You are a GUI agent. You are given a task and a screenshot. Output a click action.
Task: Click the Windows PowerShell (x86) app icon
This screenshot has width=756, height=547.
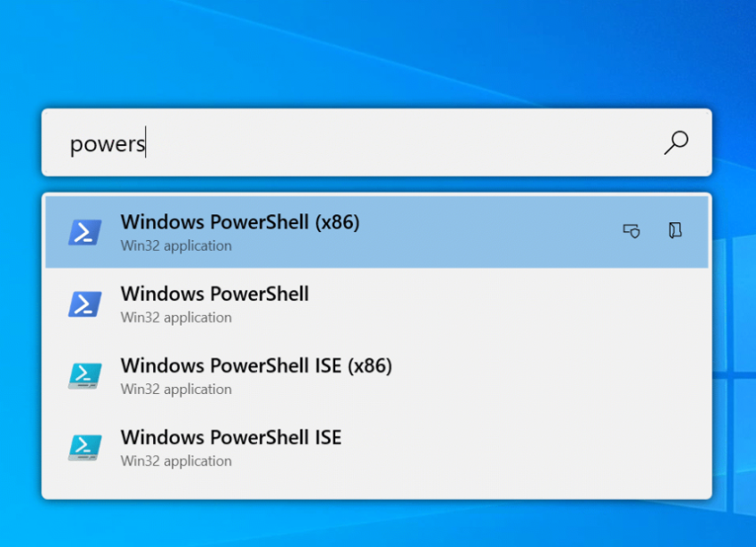tap(84, 232)
